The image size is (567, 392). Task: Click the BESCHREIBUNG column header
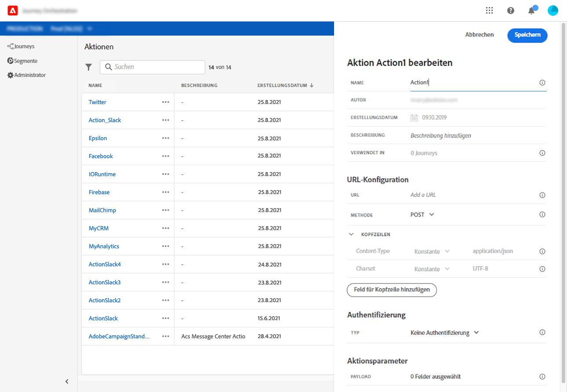coord(199,85)
